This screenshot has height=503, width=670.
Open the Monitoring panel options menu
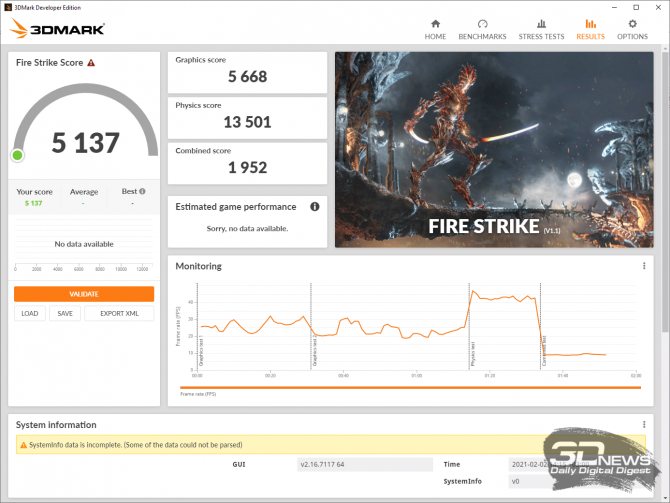(x=644, y=266)
